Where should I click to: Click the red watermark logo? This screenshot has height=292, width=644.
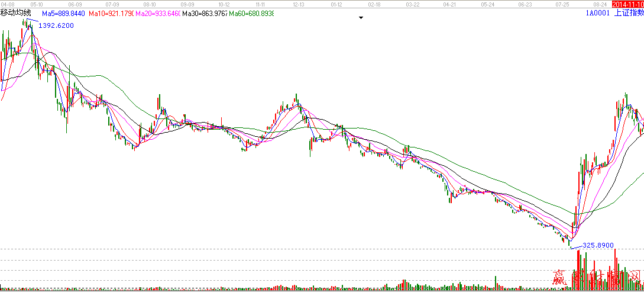click(x=596, y=277)
